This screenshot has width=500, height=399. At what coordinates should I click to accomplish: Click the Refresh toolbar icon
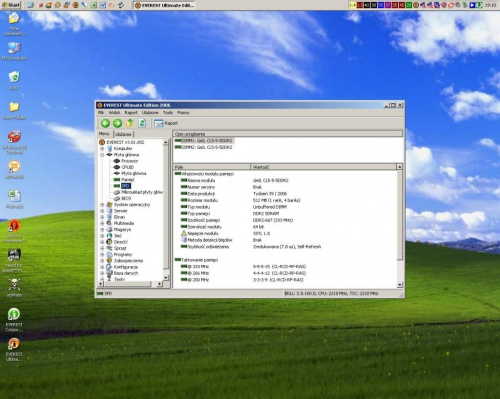[142, 123]
